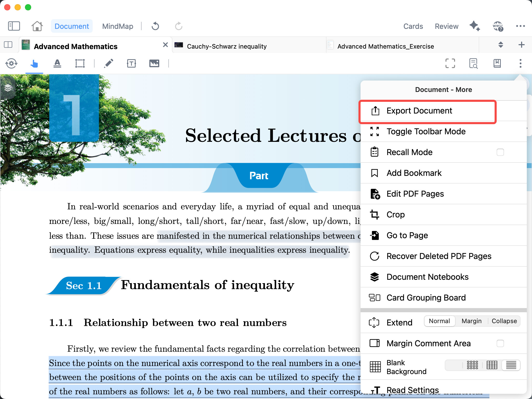Set Extend mode to Collapse
Screen dimensions: 532x399
click(x=504, y=321)
